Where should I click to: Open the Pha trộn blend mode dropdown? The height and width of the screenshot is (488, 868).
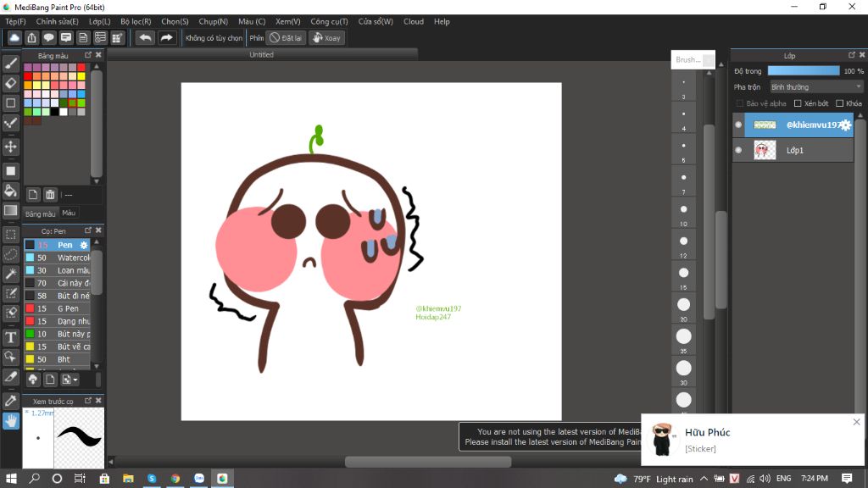point(815,86)
